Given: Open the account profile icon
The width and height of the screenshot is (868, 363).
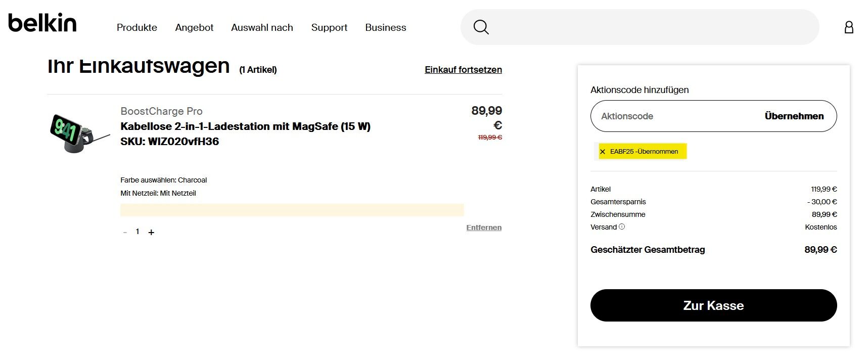Looking at the screenshot, I should (x=849, y=27).
